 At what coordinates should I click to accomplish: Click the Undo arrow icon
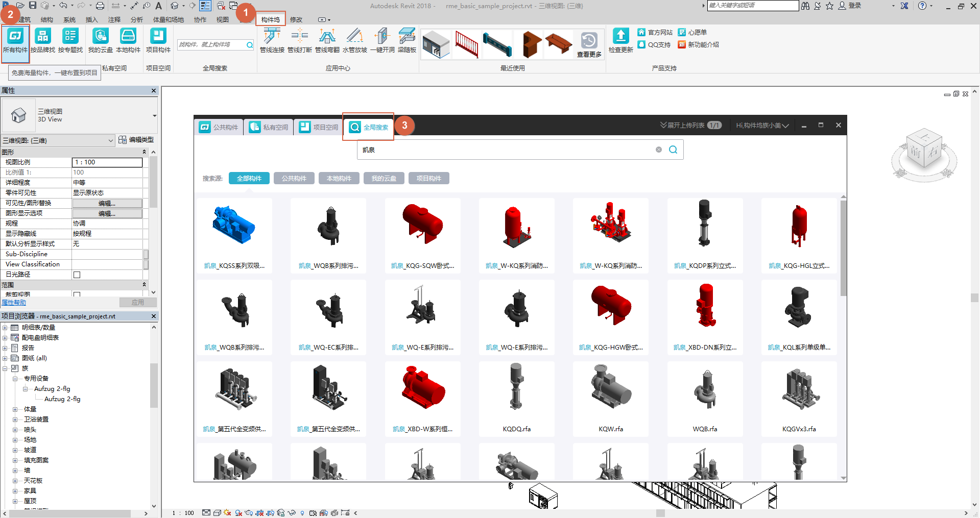(x=63, y=6)
